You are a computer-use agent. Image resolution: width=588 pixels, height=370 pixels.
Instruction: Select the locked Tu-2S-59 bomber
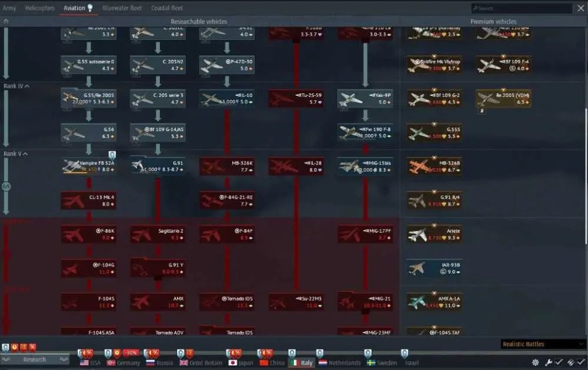296,99
